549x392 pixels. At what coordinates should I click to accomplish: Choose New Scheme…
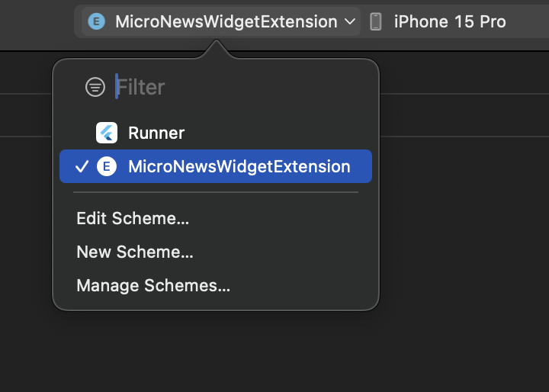[x=135, y=252]
